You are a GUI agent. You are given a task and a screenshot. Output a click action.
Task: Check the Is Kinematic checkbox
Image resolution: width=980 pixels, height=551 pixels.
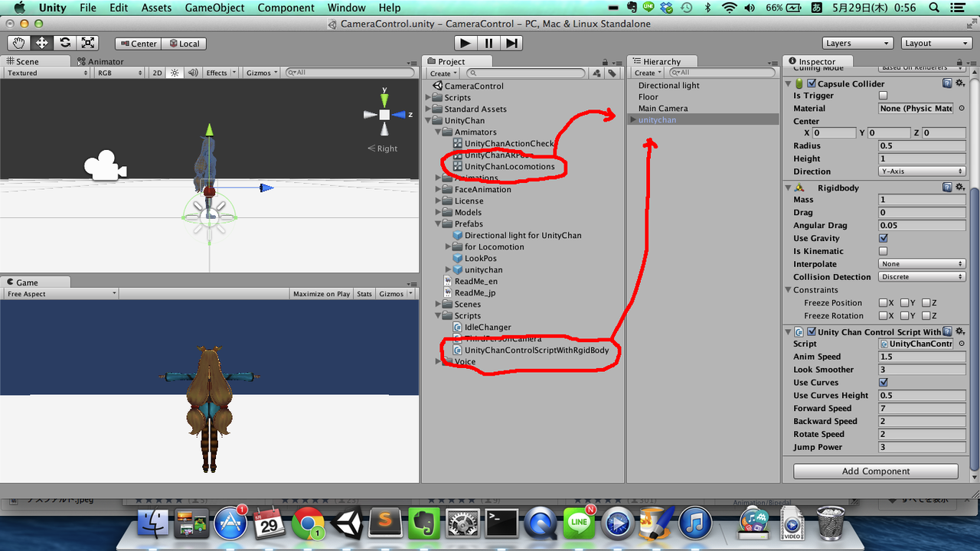883,251
